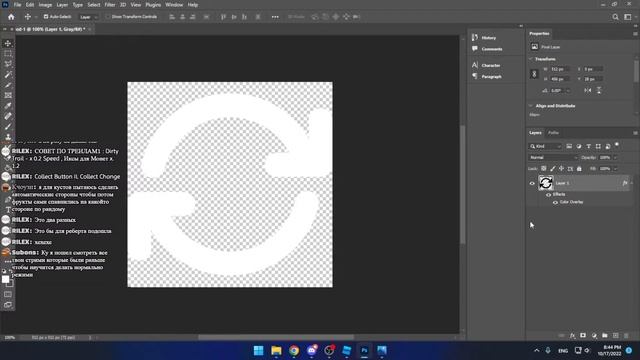Filter layers by pixel layers icon
The height and width of the screenshot is (360, 640).
(569, 146)
